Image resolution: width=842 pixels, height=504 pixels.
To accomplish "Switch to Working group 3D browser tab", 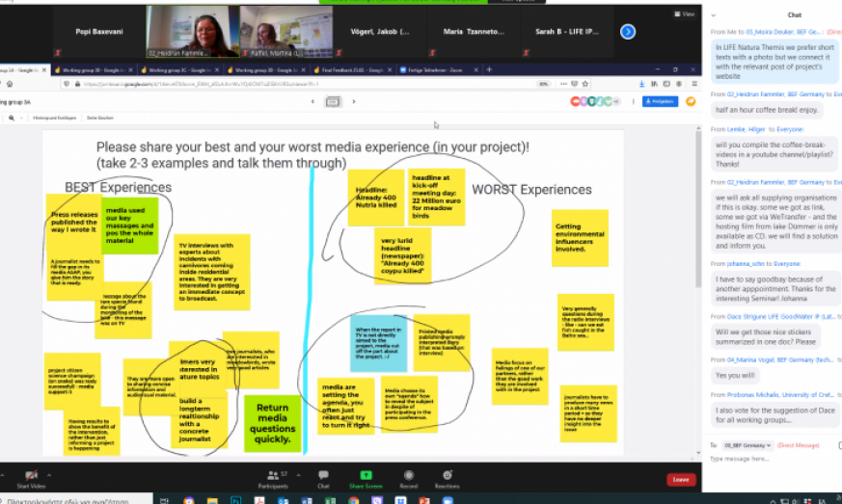I will coord(266,69).
